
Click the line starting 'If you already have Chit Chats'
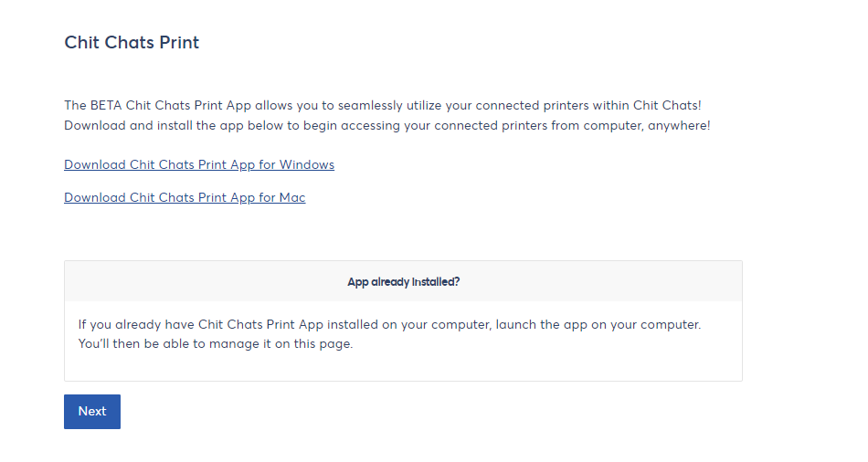(x=389, y=324)
